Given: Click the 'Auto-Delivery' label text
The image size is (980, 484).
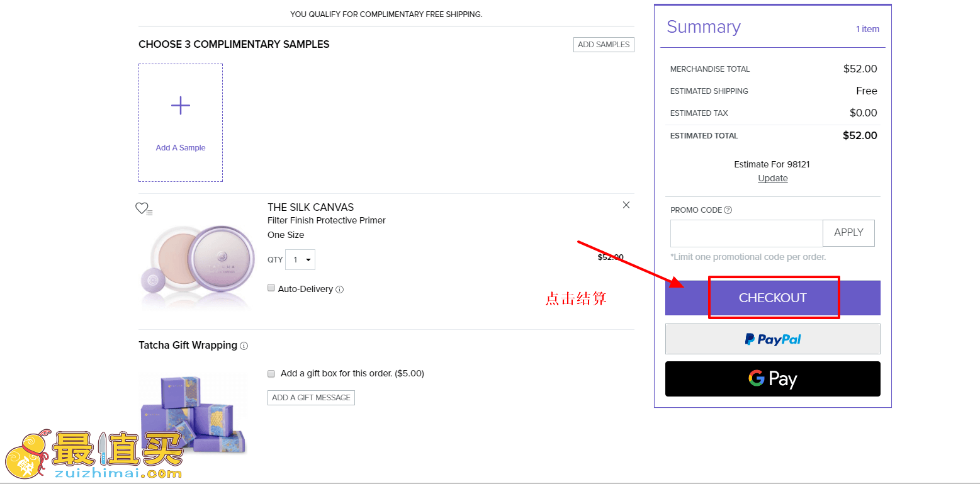Looking at the screenshot, I should [305, 289].
